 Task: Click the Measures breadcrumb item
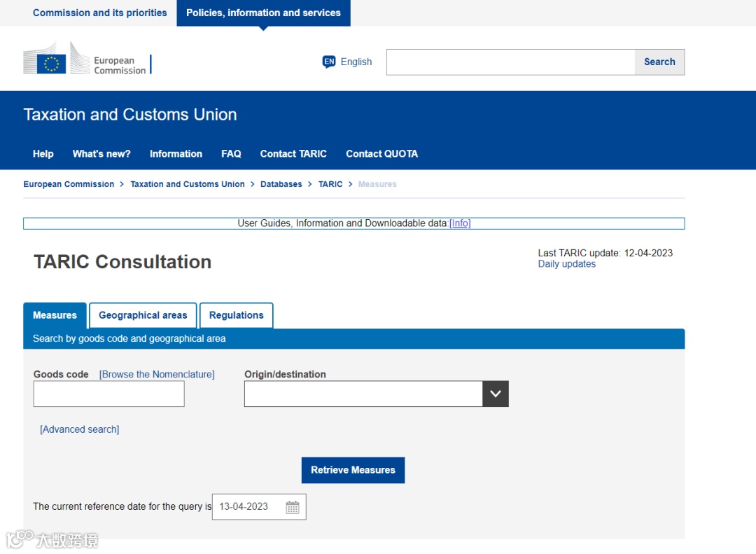pyautogui.click(x=377, y=184)
